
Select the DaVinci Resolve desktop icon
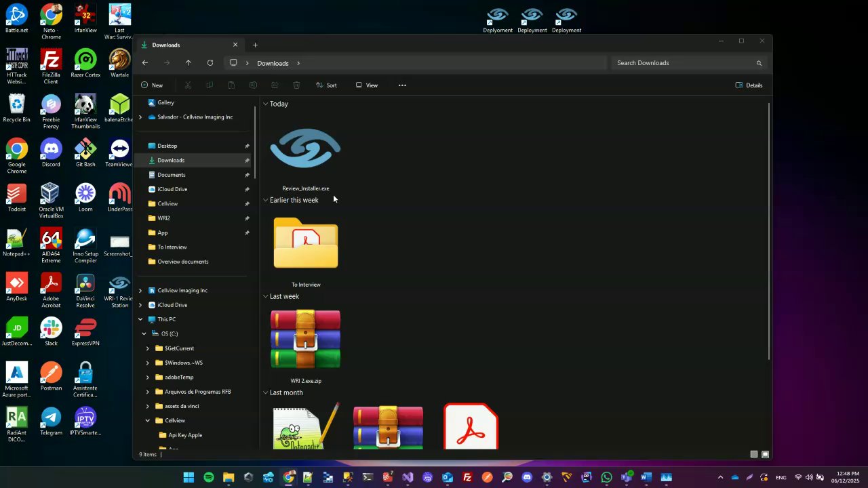85,291
